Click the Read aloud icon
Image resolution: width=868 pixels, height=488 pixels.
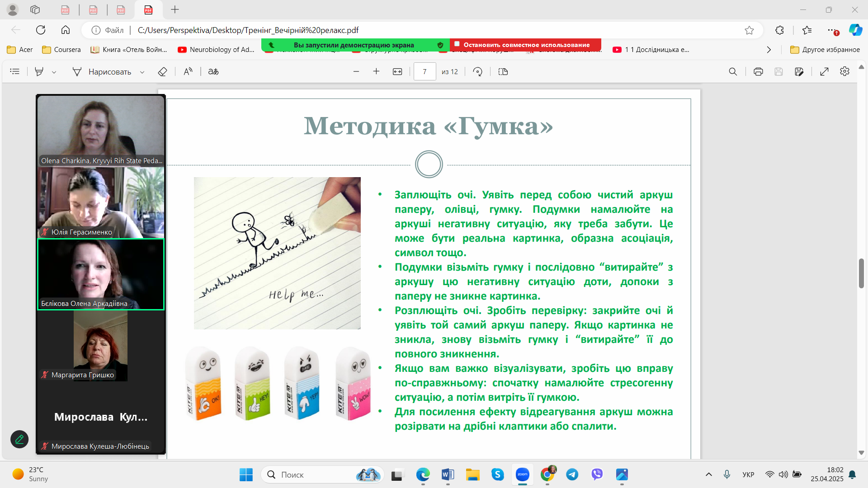pos(188,72)
